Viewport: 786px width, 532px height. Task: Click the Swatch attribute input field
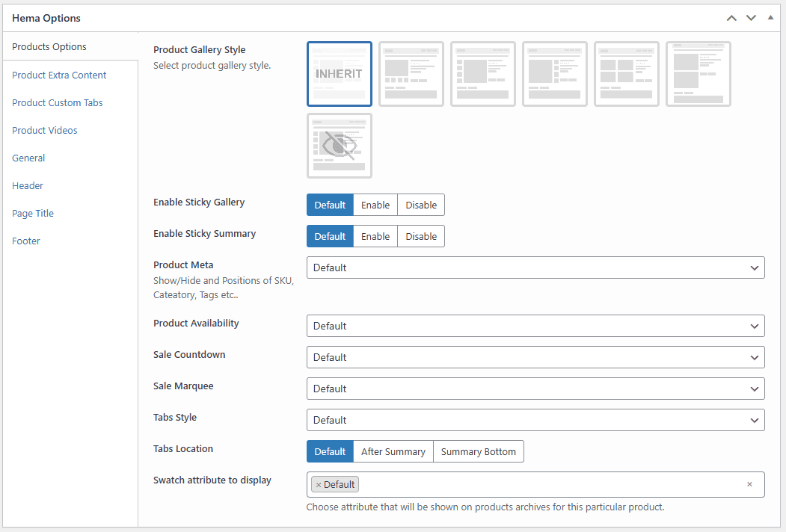(546, 484)
